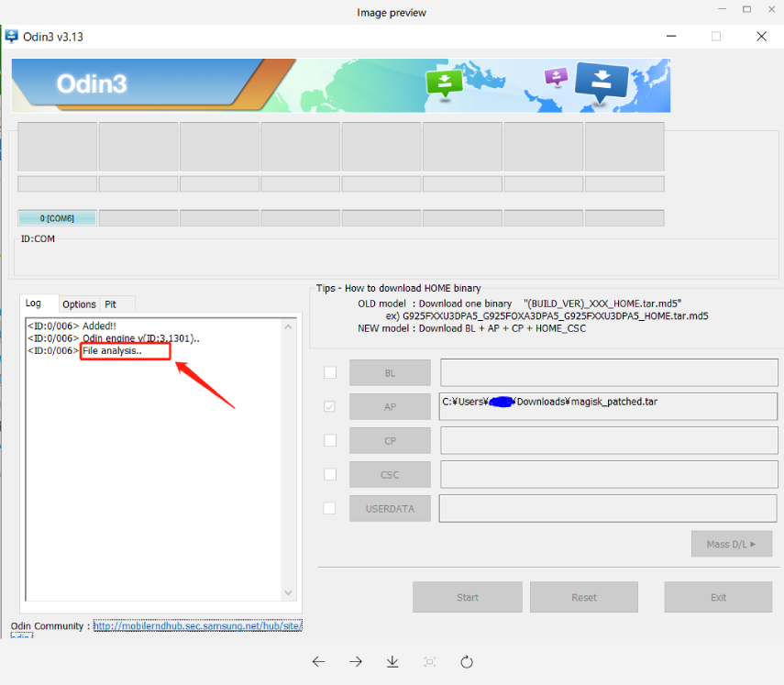Click the 'Odin engine' log line
Viewport: 784px width, 685px height.
point(114,338)
